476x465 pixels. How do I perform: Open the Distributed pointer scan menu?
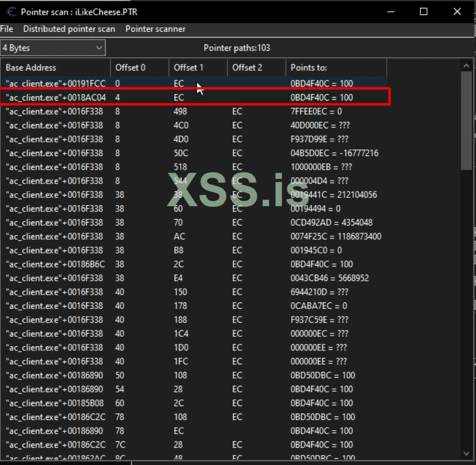point(69,29)
